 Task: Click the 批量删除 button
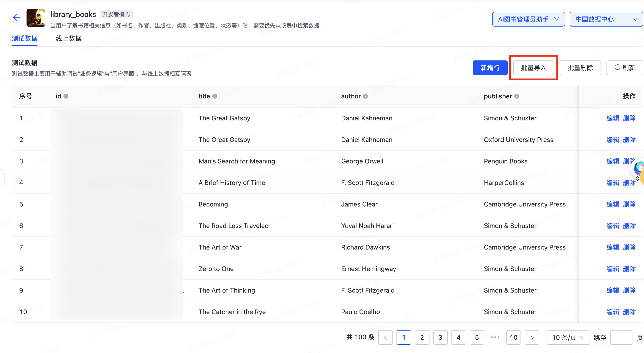pos(580,68)
